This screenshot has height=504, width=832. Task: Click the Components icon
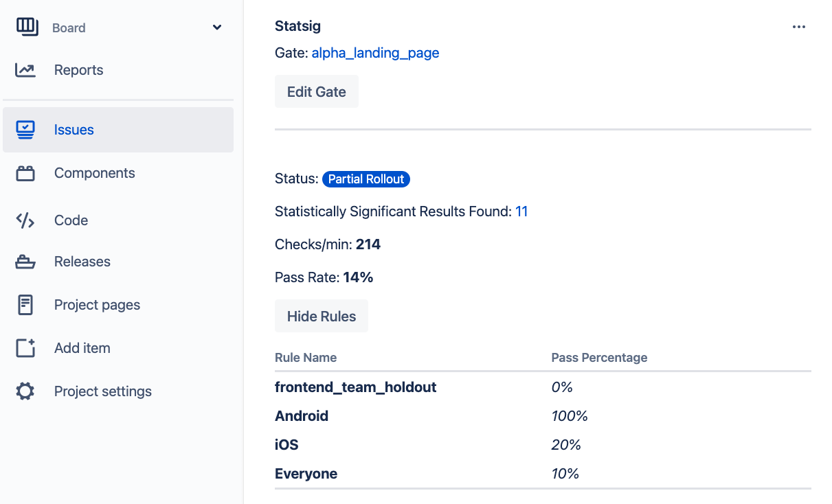tap(25, 173)
